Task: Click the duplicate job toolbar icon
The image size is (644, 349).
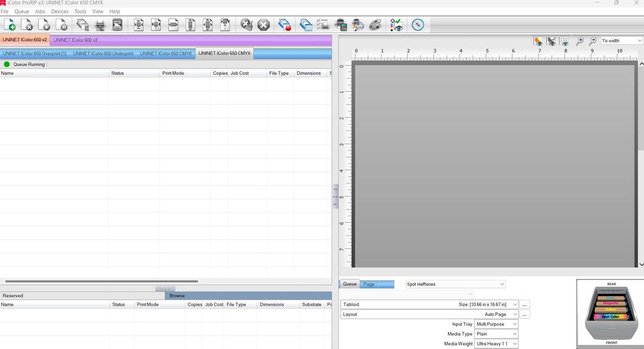Action: [305, 24]
